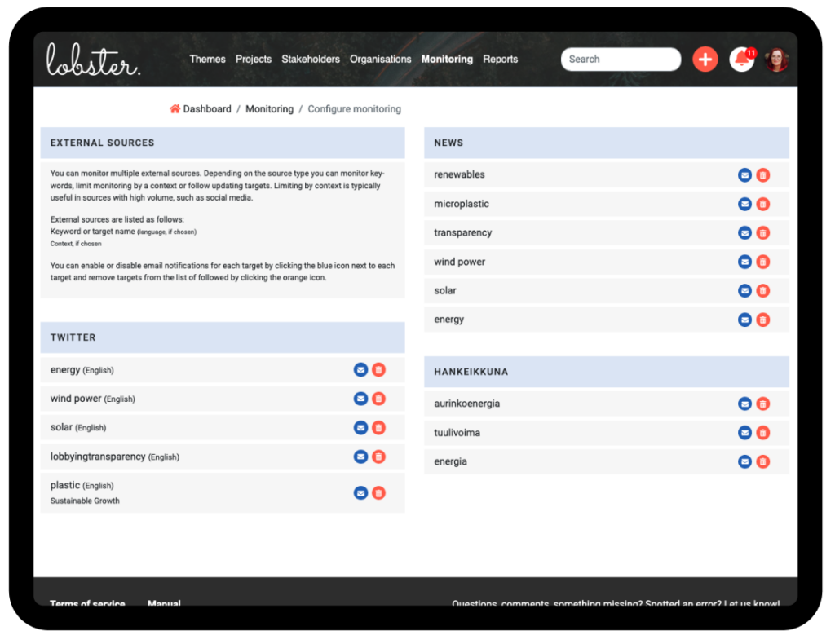Delete tuulivoima from Hankeikkuna list
Viewport: 835px width, 644px height.
(x=762, y=433)
